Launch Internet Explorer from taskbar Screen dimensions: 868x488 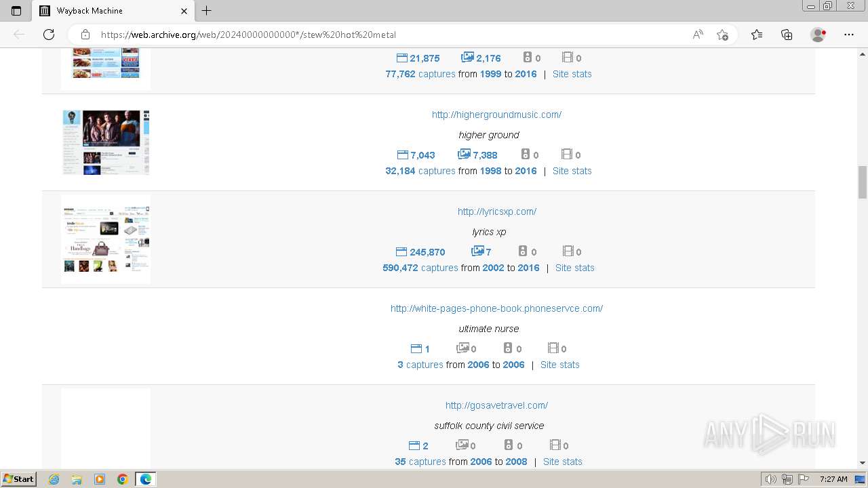(x=54, y=479)
